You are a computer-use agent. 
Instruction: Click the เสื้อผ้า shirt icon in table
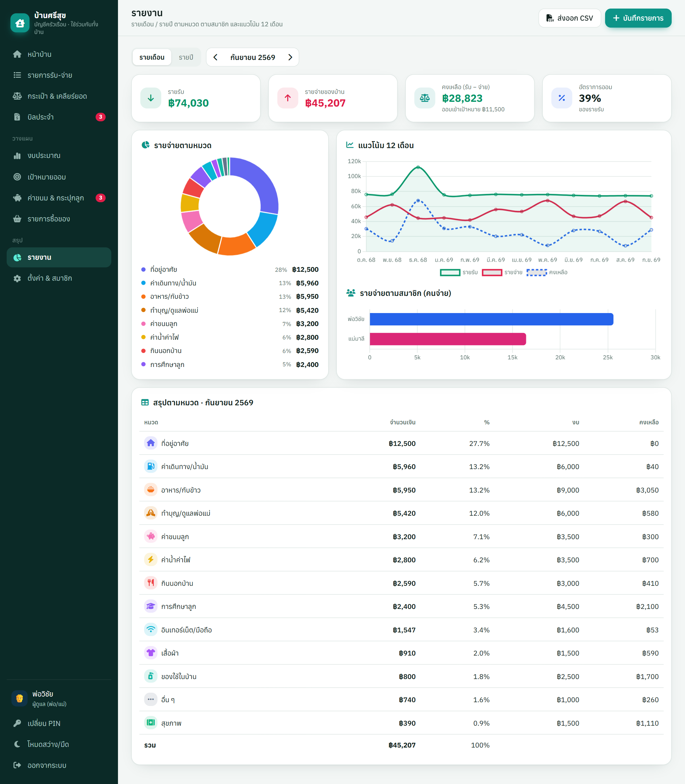tap(151, 653)
